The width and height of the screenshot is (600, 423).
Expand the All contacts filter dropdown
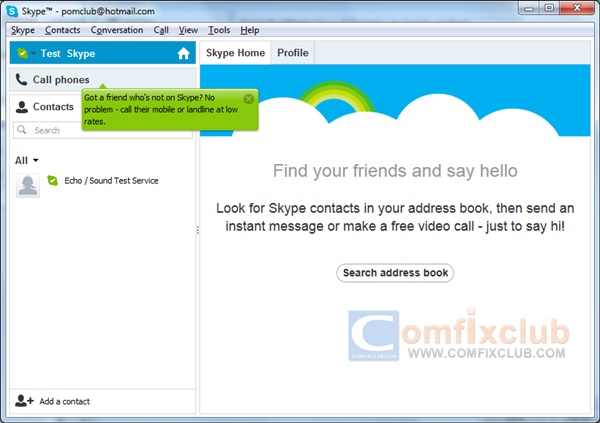tap(27, 160)
